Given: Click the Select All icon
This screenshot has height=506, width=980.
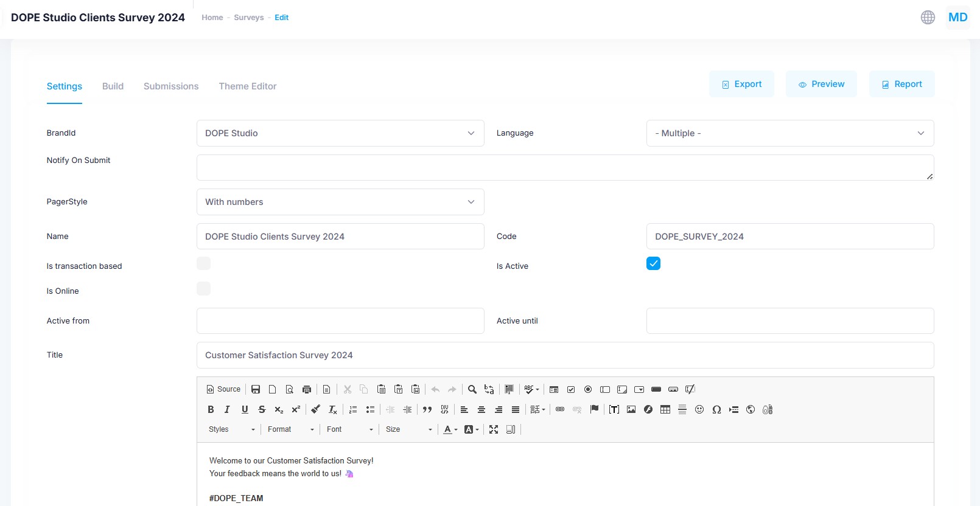Looking at the screenshot, I should [x=509, y=389].
